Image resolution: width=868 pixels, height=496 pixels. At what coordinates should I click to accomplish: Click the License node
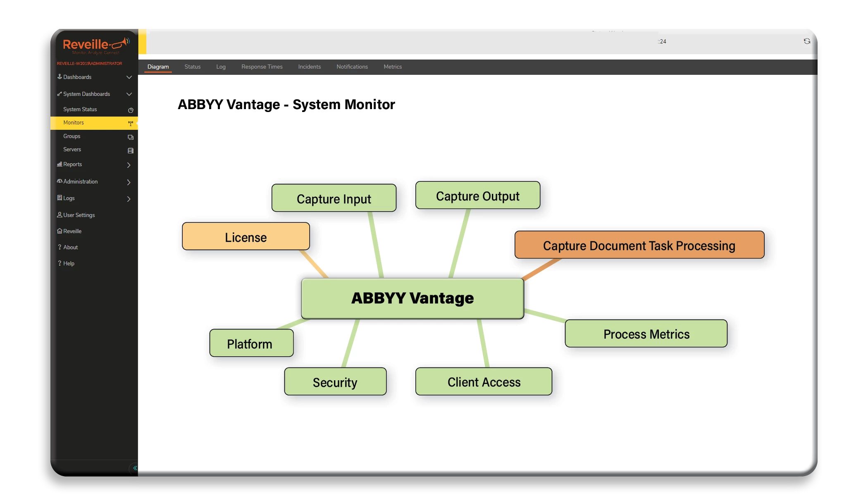coord(246,236)
